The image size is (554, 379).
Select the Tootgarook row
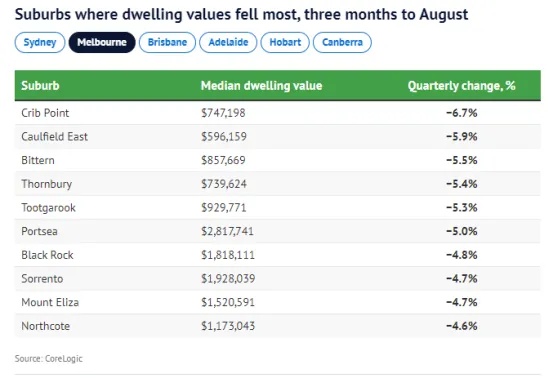277,208
